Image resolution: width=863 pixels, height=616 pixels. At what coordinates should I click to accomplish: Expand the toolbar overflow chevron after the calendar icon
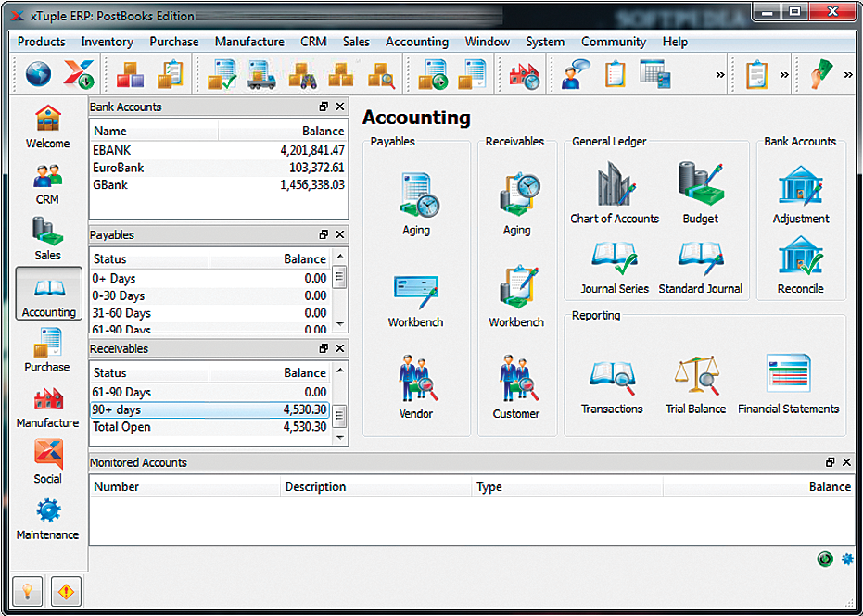720,75
